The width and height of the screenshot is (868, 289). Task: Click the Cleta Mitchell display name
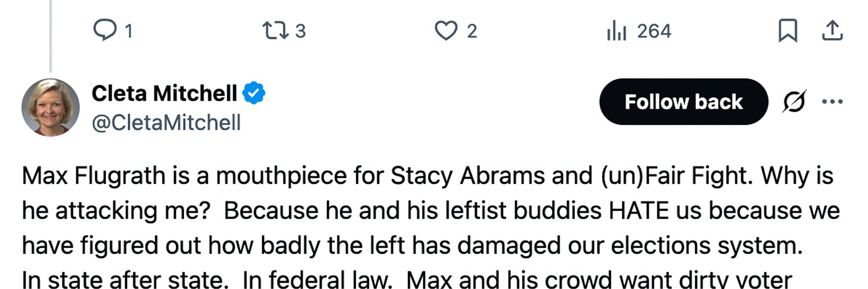(x=164, y=93)
